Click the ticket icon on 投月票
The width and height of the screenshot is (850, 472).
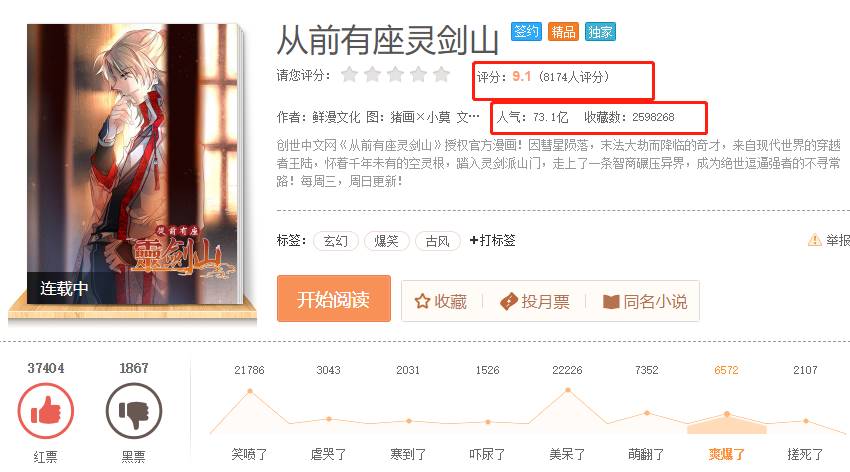click(x=508, y=301)
